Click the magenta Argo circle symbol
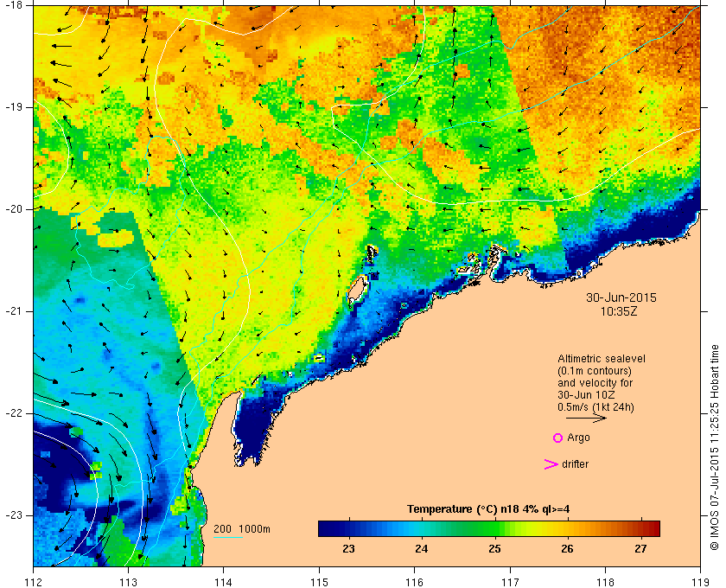 point(557,438)
